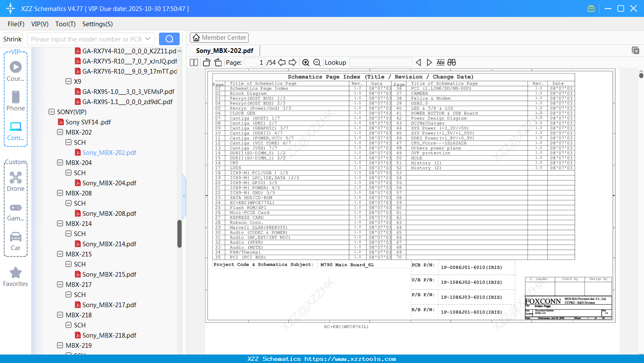Viewport: 644px width, 363px height.
Task: Collapse the MBX-214 node
Action: point(60,223)
